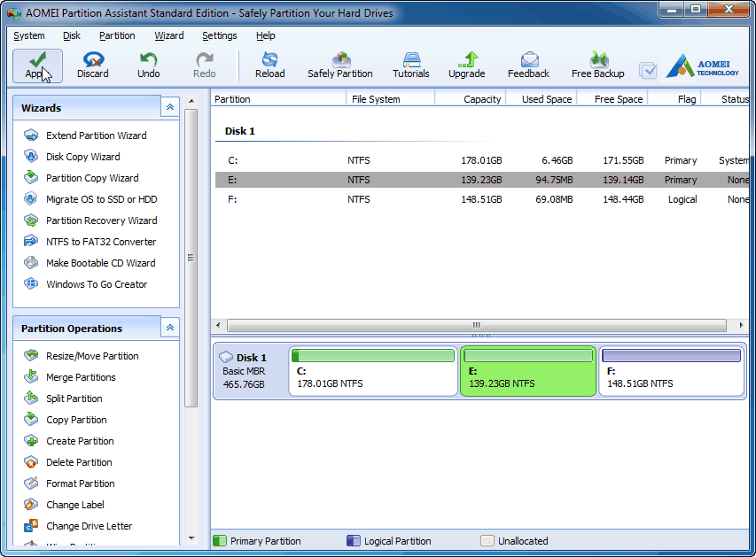Click the Disk 1 group header in list
The image size is (756, 557).
[239, 131]
